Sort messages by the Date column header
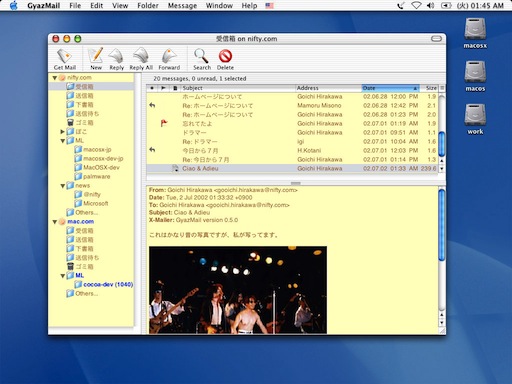The image size is (512, 384). [390, 88]
